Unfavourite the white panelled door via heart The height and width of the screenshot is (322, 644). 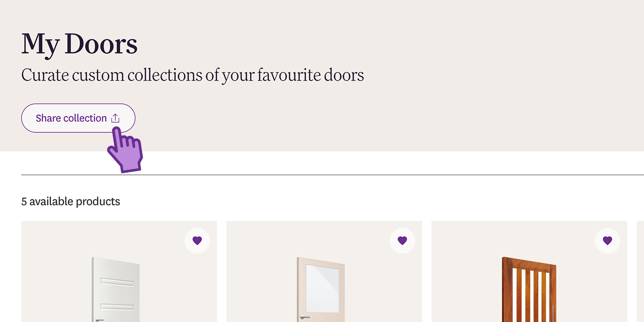[x=197, y=241]
